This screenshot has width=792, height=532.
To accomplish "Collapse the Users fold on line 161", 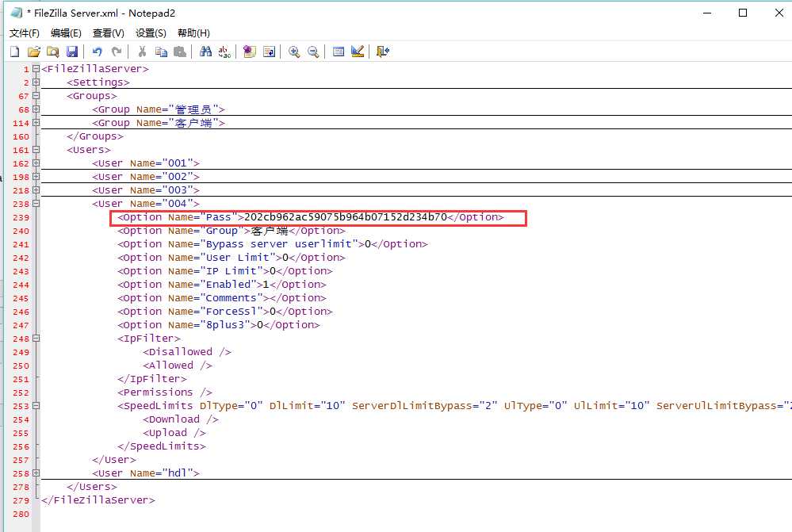I will [36, 150].
